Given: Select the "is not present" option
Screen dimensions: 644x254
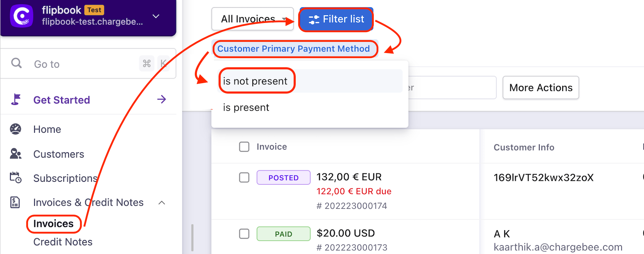Looking at the screenshot, I should pos(255,81).
